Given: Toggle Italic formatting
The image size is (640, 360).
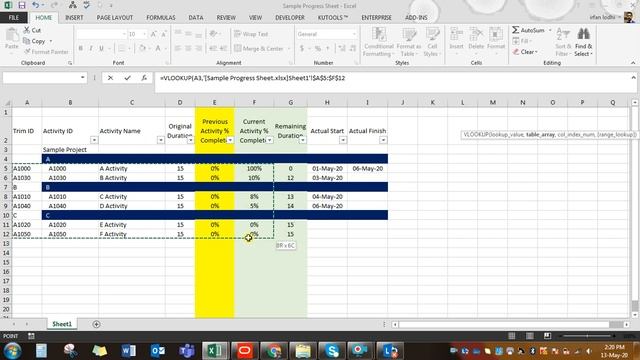Looking at the screenshot, I should 91,49.
